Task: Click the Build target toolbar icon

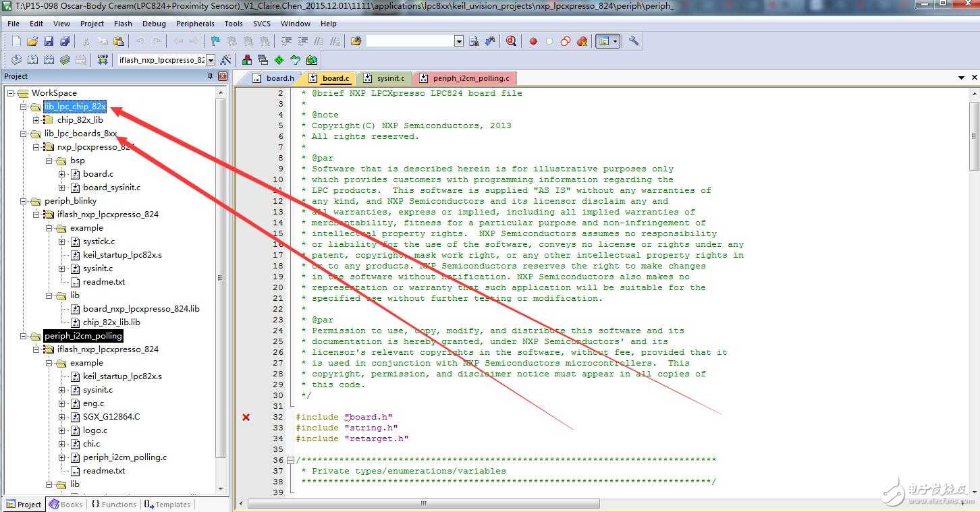Action: pos(32,60)
